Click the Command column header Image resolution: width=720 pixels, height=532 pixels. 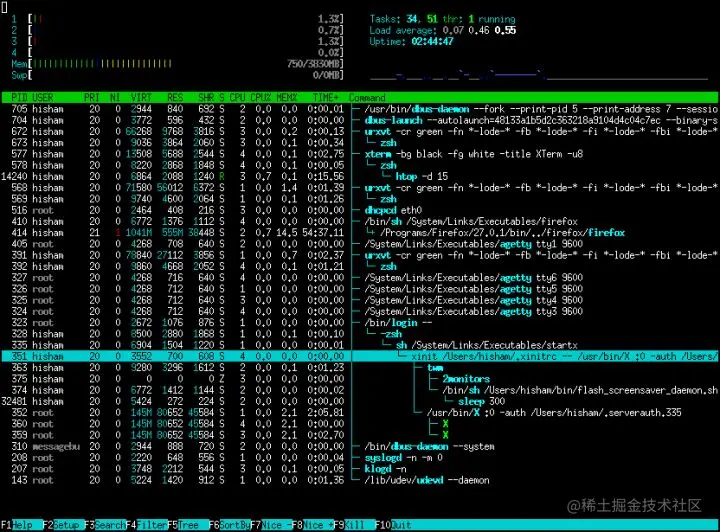click(367, 97)
